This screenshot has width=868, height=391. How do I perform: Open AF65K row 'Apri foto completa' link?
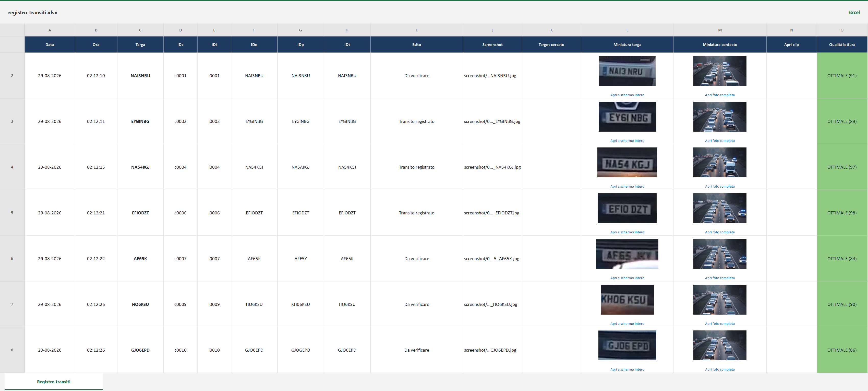click(720, 278)
